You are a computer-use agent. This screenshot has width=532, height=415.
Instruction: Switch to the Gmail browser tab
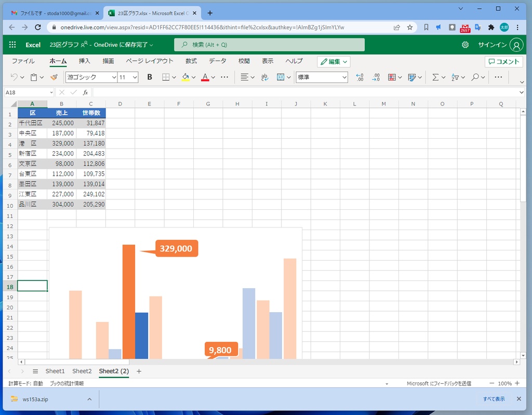tap(55, 13)
